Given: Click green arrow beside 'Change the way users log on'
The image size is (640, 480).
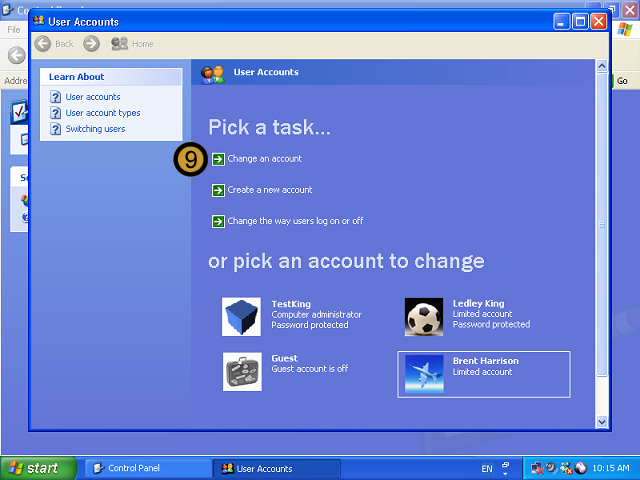Looking at the screenshot, I should point(218,221).
